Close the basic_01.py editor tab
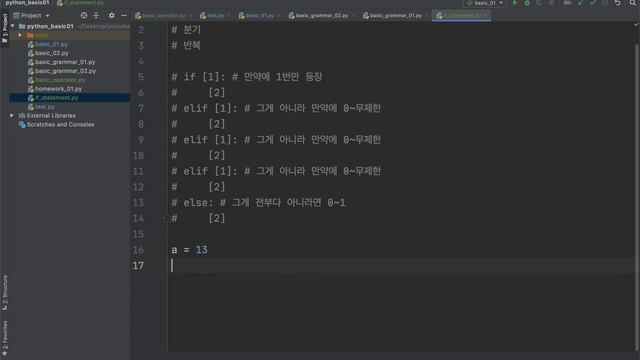Screen dimensions: 640x360 click(x=279, y=16)
